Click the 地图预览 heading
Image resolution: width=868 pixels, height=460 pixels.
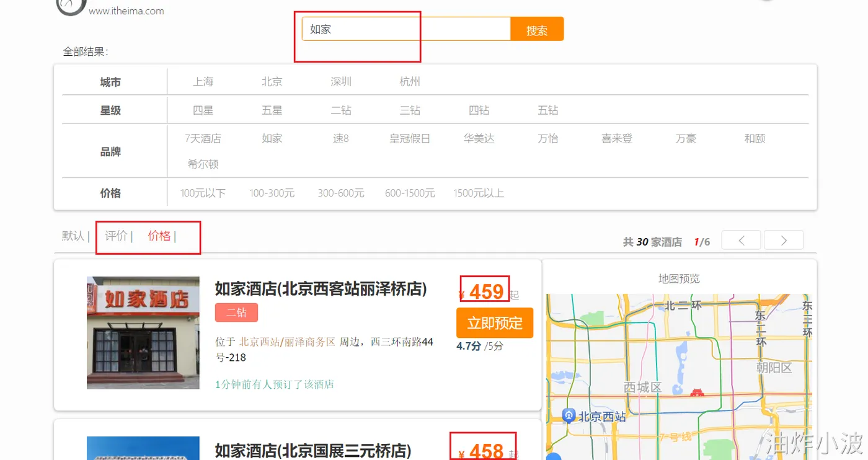click(679, 279)
